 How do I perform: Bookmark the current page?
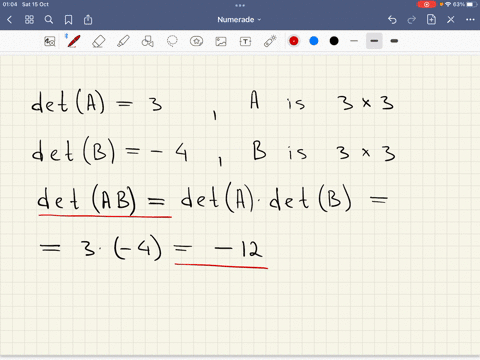click(x=68, y=20)
